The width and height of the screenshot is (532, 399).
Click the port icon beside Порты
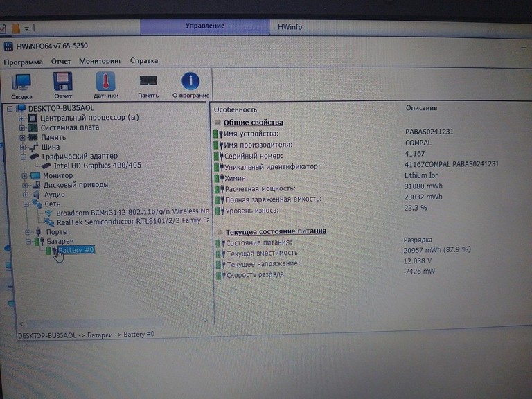(38, 232)
